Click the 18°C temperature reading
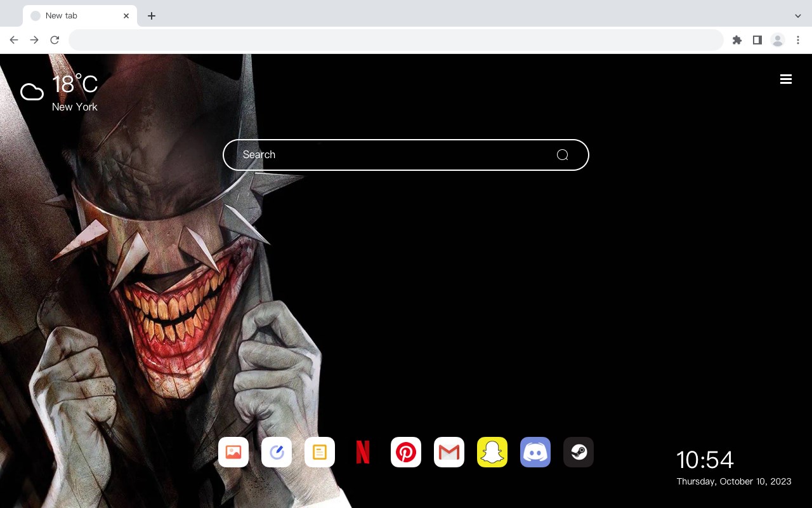812x508 pixels. (x=75, y=84)
